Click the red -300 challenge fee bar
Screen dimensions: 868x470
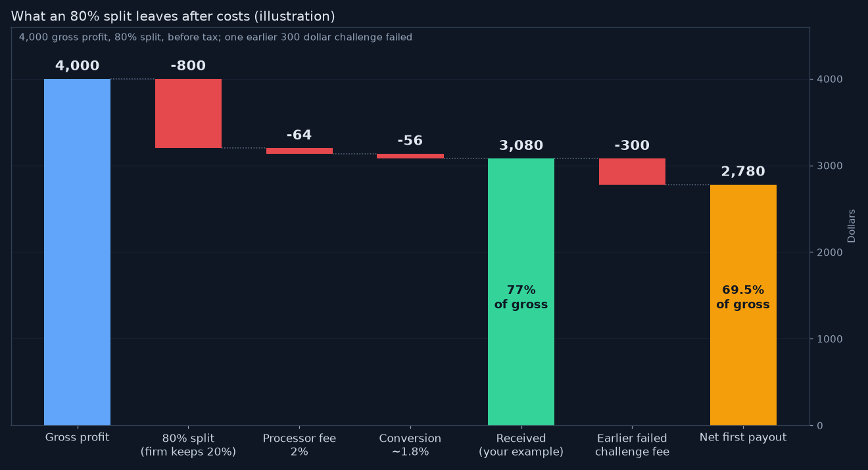pos(632,172)
